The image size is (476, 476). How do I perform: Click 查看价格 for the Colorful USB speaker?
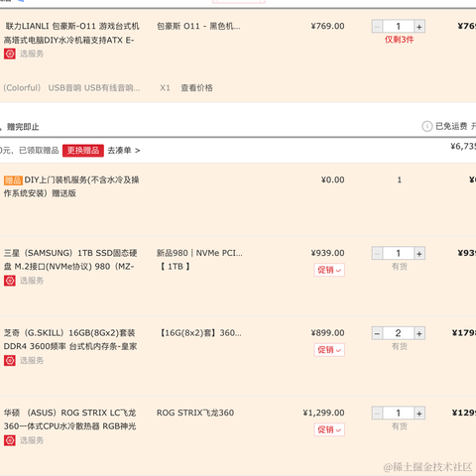pyautogui.click(x=196, y=88)
